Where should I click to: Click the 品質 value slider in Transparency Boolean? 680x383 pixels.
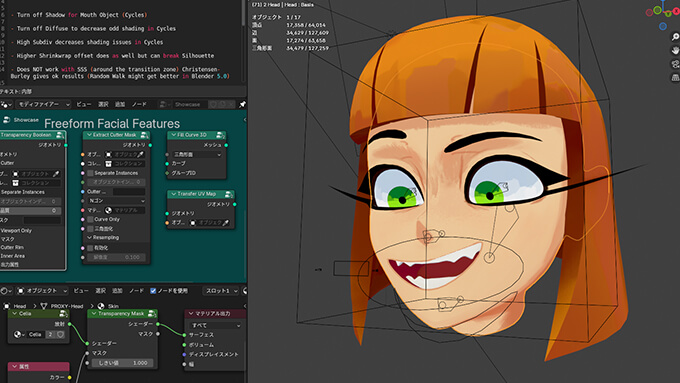click(x=30, y=211)
